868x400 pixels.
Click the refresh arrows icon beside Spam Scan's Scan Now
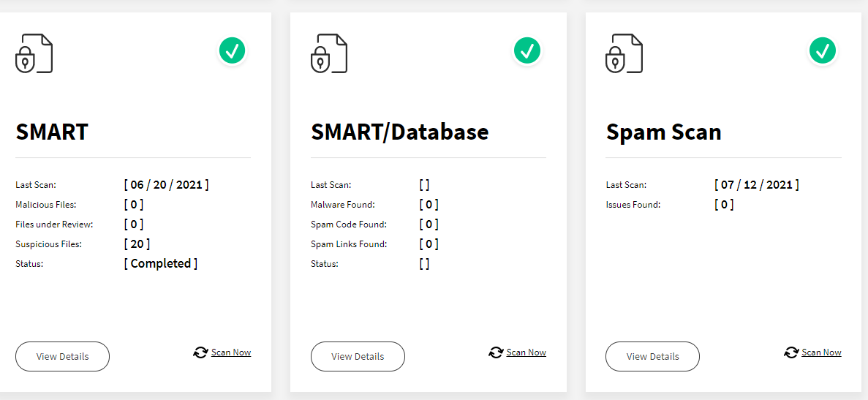[x=791, y=352]
